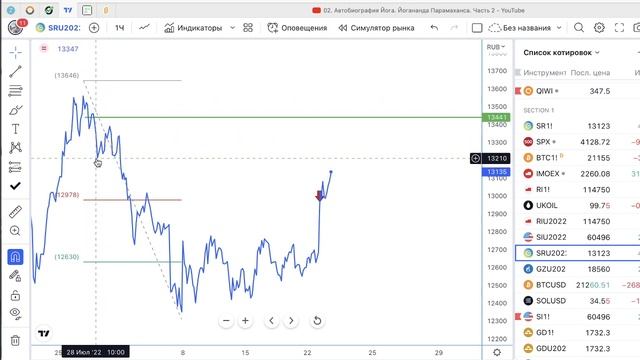Click the plus at 13210 price label

pos(475,158)
